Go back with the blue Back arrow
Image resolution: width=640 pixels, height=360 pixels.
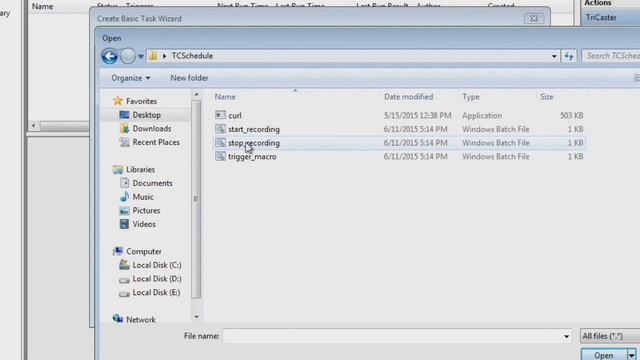coord(109,56)
